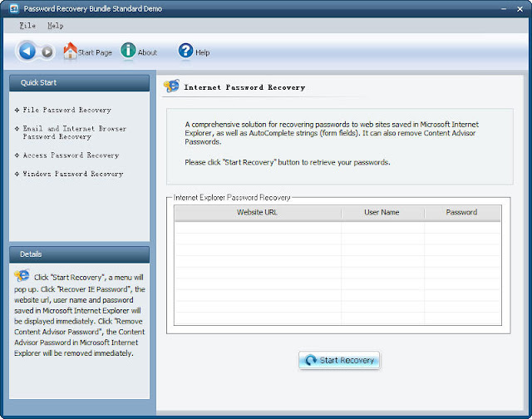The height and width of the screenshot is (419, 532).
Task: Open the Help menu
Action: (56, 26)
